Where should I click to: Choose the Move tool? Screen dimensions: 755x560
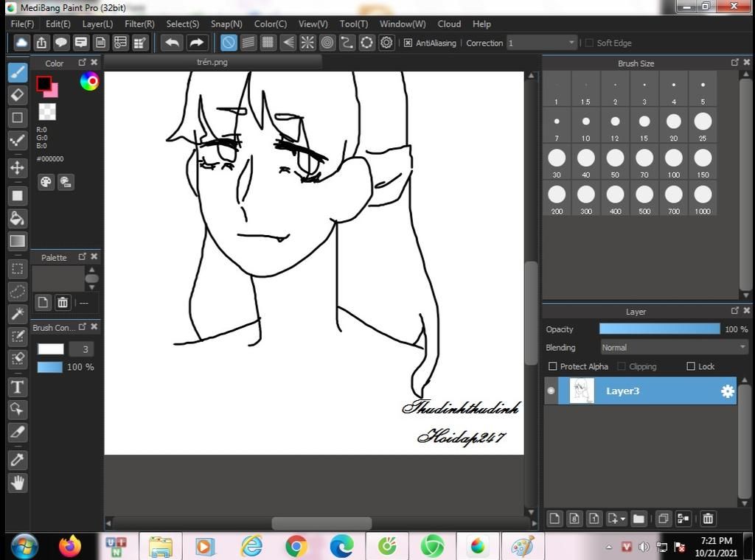pyautogui.click(x=18, y=168)
